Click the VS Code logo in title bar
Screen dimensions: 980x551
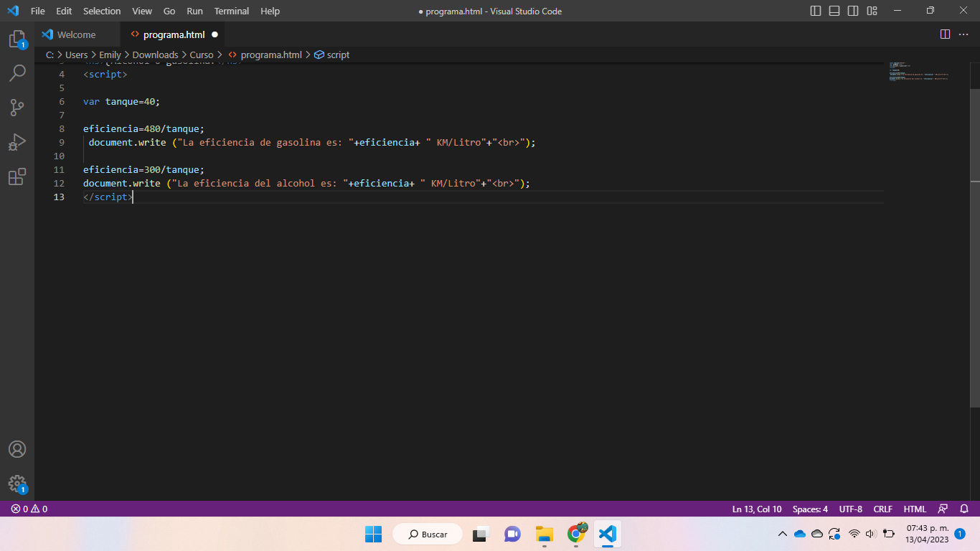12,11
